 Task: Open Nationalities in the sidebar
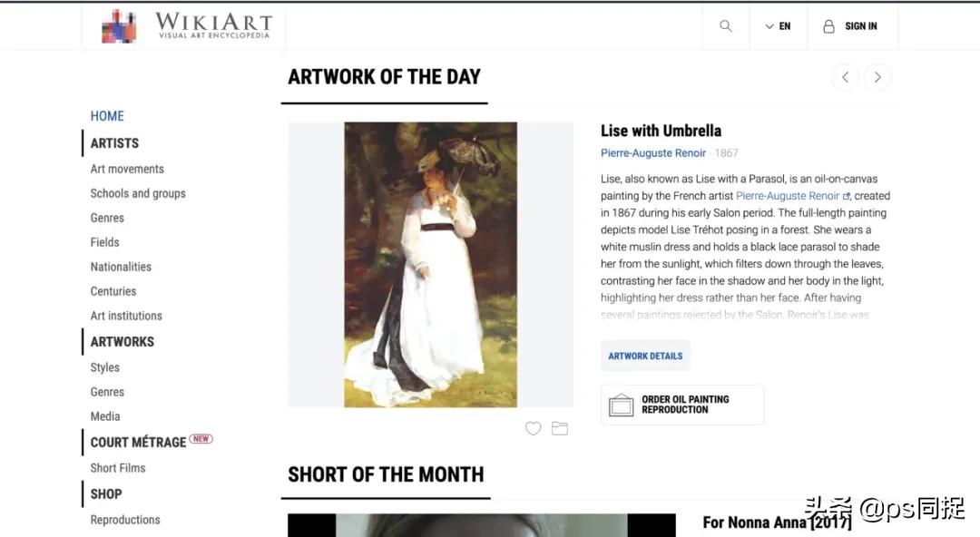122,267
